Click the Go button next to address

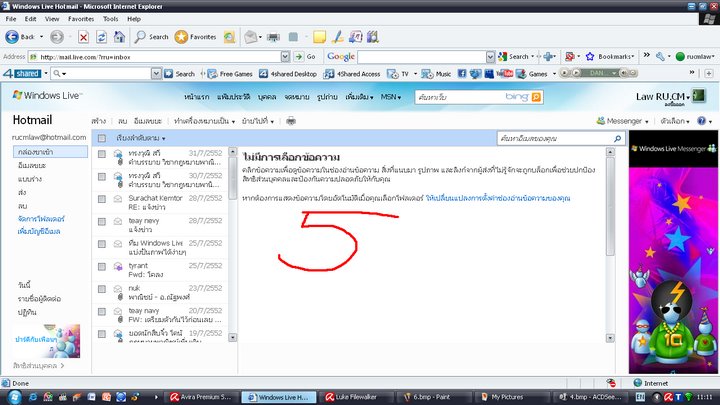click(306, 56)
